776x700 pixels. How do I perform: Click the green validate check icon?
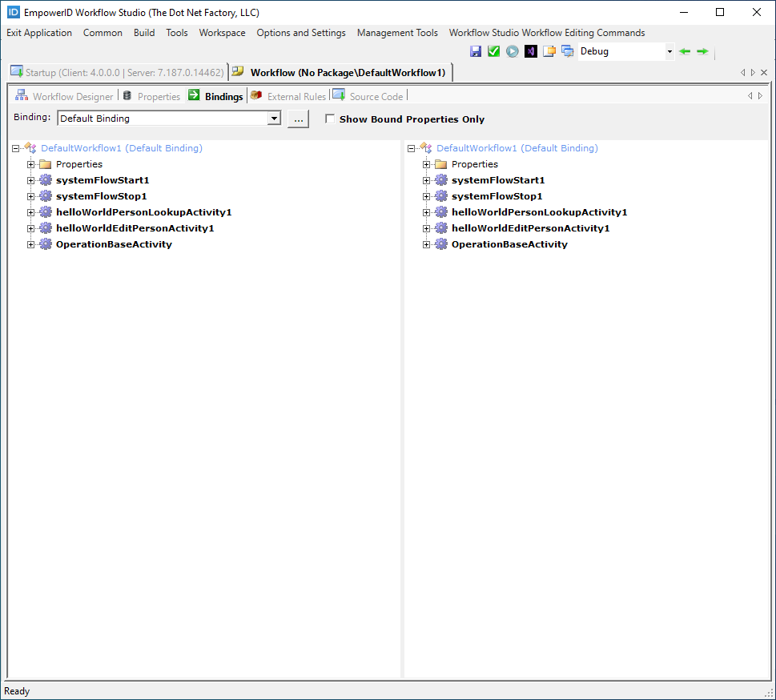point(493,50)
